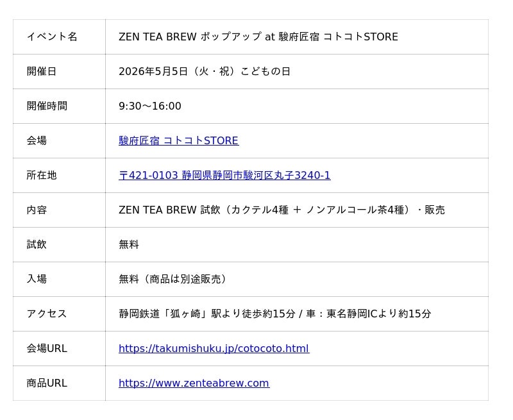Click the 所在地 label cell

59,175
